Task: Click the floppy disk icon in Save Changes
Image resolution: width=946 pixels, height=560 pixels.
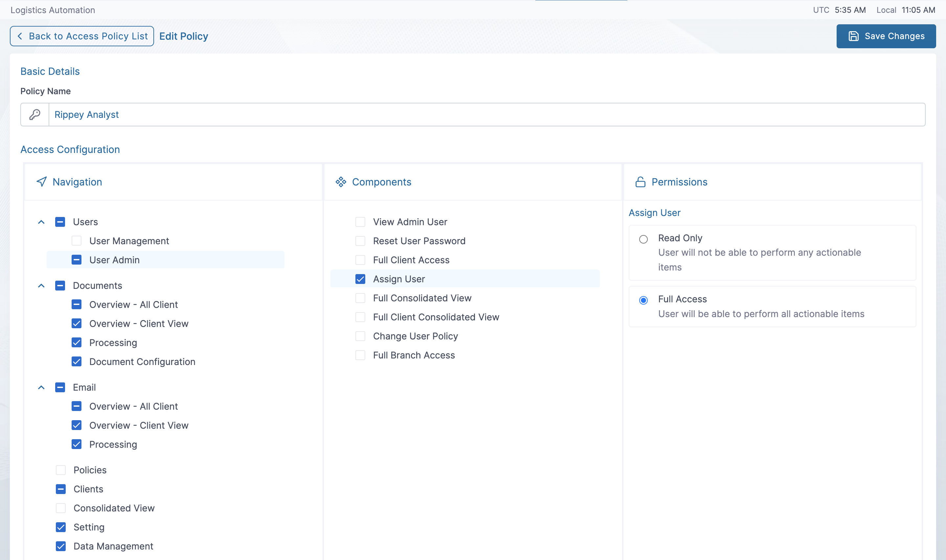Action: point(853,36)
